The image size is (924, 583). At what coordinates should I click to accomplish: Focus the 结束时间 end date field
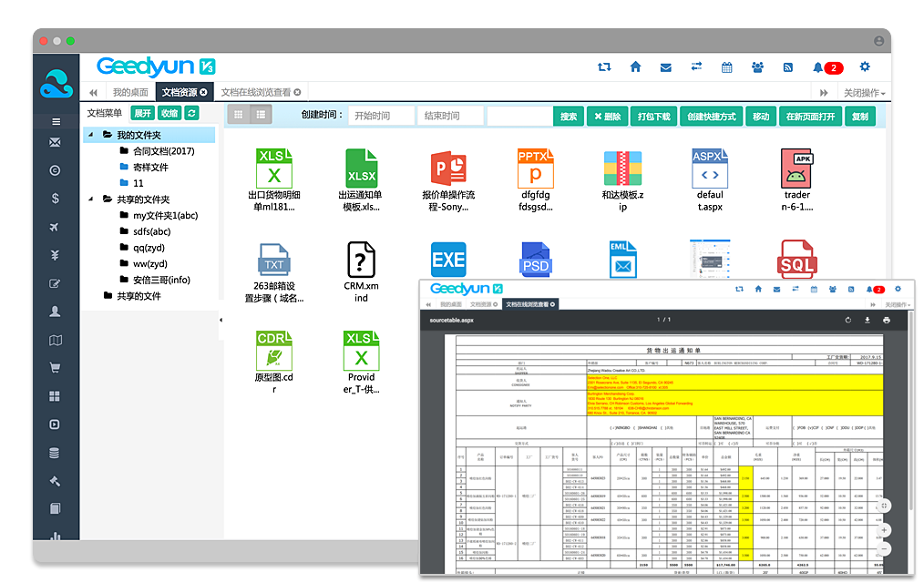tap(451, 116)
